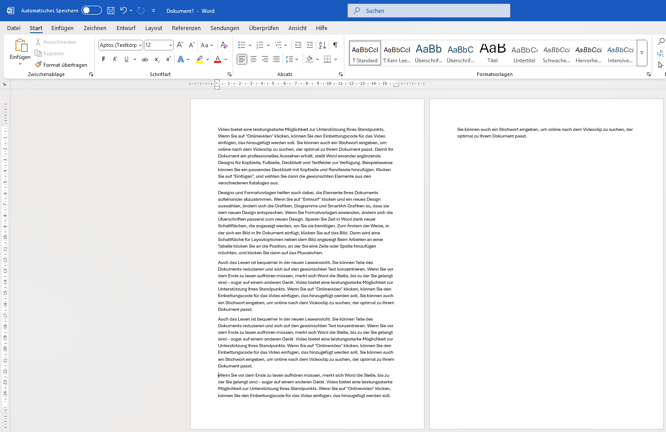This screenshot has width=666, height=432.
Task: Switch to the Referenzen tab
Action: (186, 28)
